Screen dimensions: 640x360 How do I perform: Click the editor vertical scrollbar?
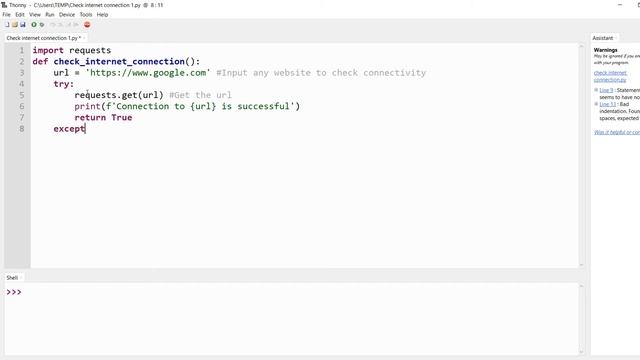tap(581, 156)
